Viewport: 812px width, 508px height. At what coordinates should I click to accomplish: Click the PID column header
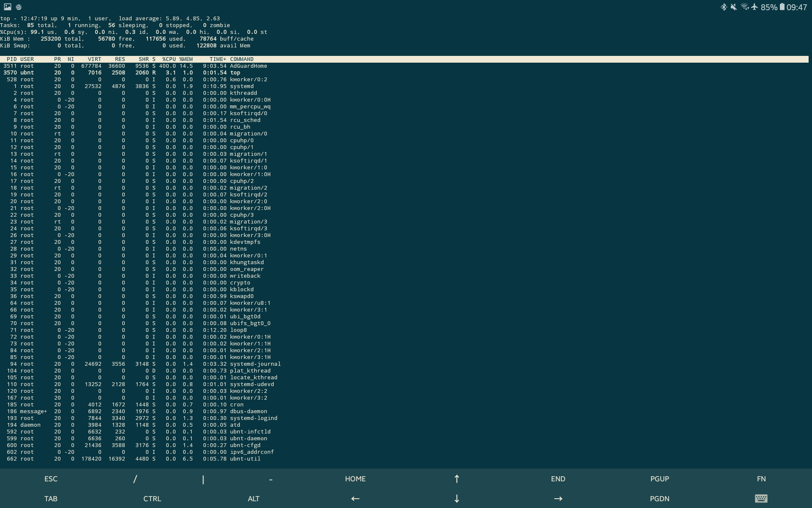coord(12,59)
